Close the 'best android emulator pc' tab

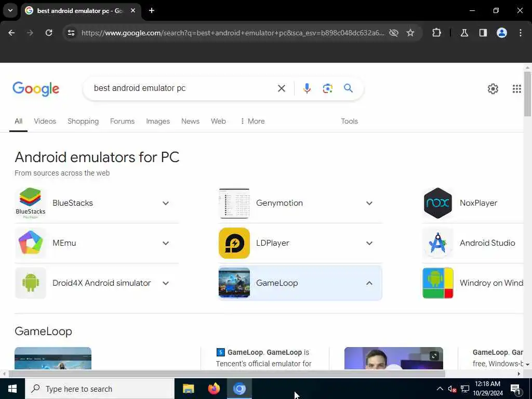coord(133,10)
